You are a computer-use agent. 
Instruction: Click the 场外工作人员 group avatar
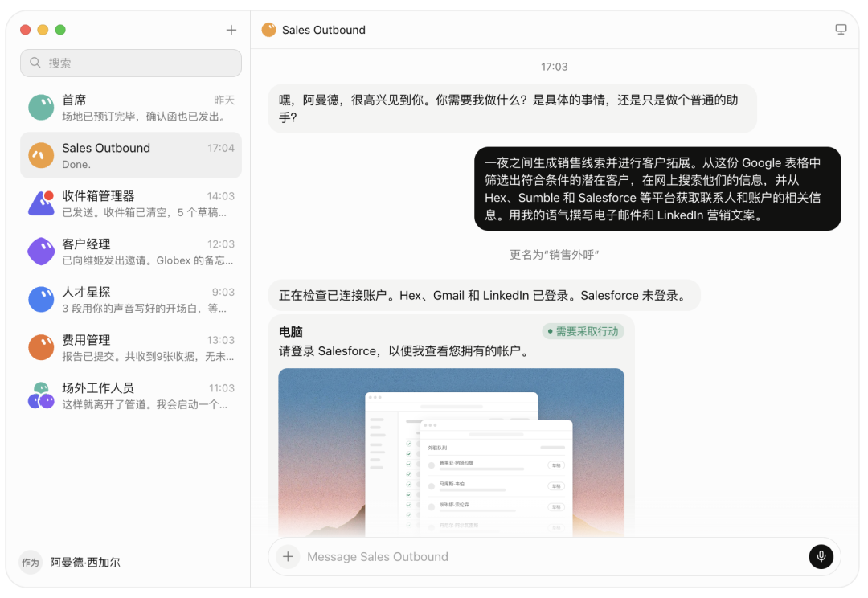coord(41,395)
